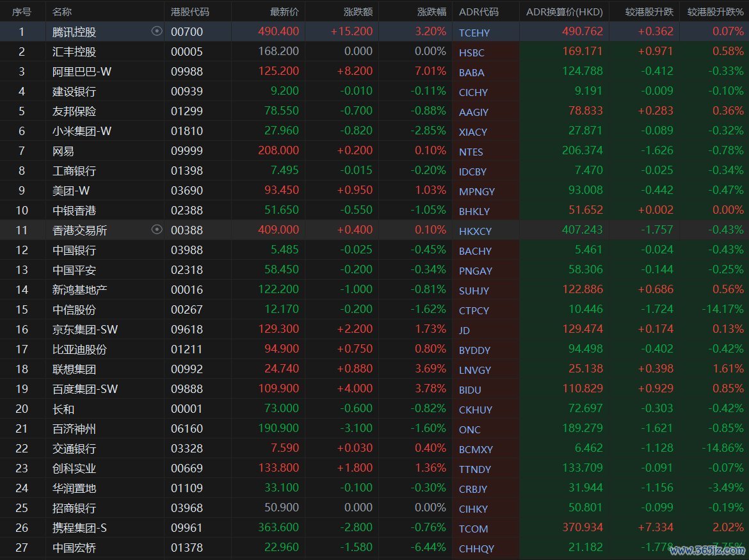Viewport: 749px width, 560px height.
Task: Select 中信股份 stock name
Action: pos(74,309)
